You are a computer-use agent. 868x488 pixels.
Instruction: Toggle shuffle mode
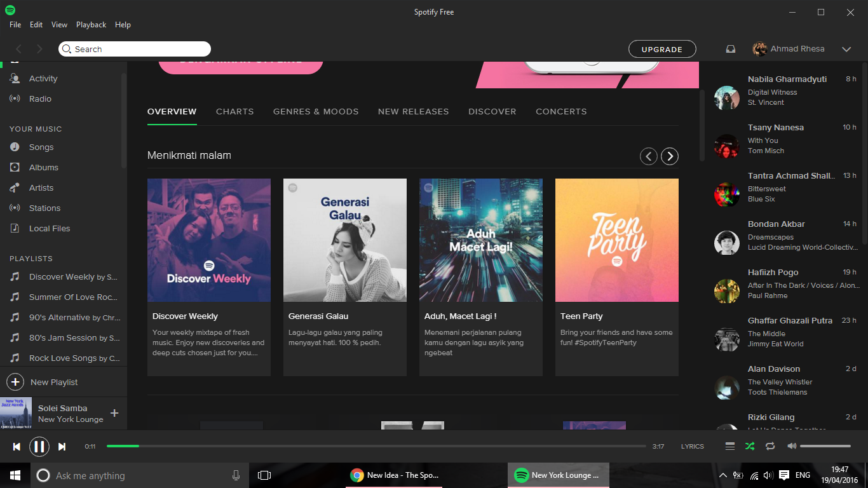click(750, 446)
